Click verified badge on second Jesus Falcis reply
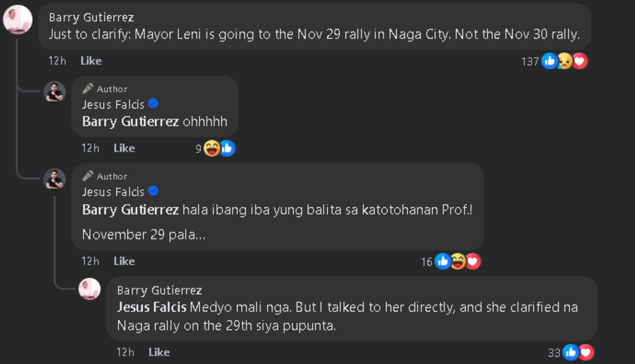 coord(153,191)
